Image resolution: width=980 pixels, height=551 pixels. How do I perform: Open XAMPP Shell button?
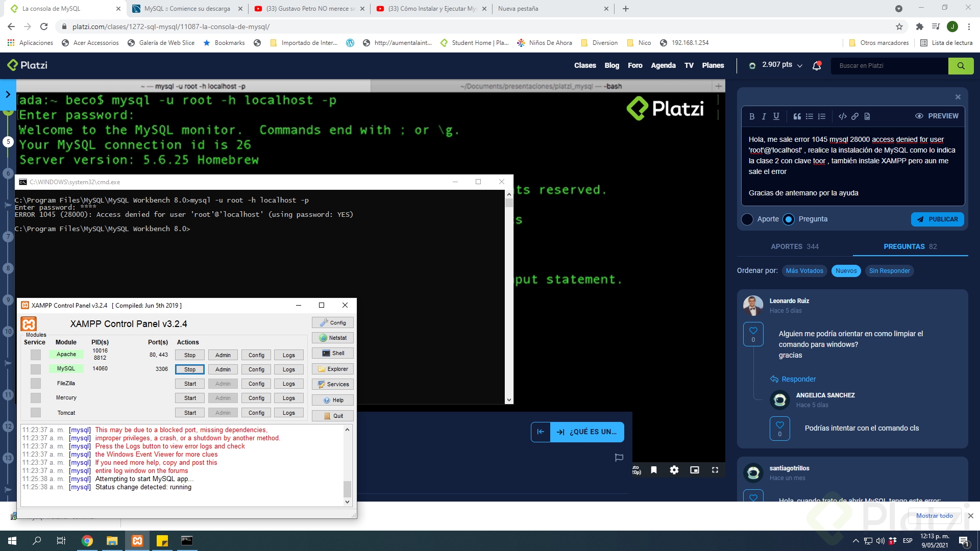coord(333,353)
